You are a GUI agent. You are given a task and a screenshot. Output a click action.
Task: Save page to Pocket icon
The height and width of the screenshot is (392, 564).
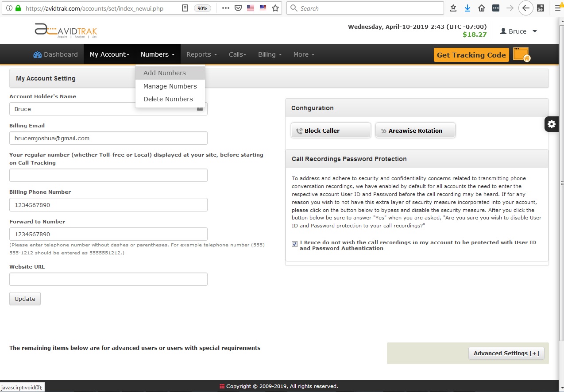coord(238,8)
